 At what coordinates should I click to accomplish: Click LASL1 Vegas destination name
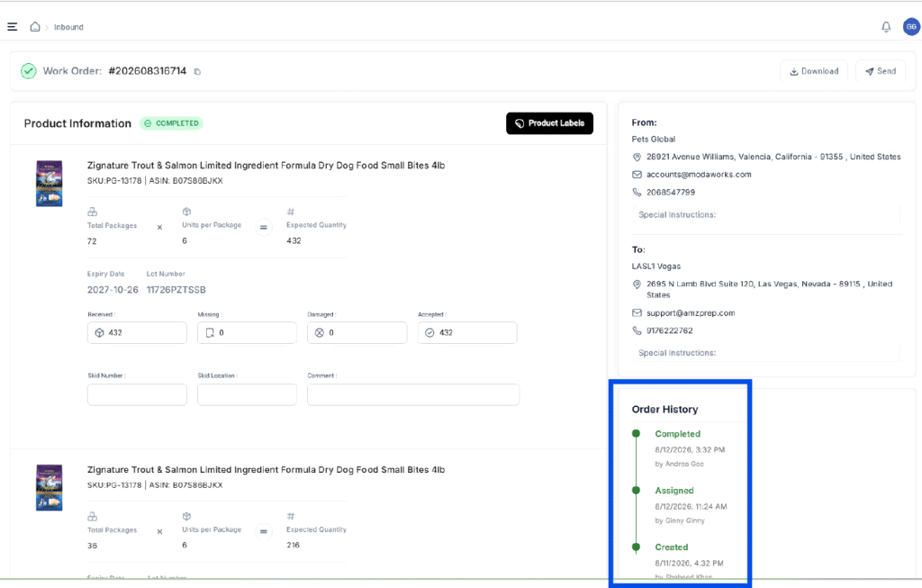click(x=655, y=267)
